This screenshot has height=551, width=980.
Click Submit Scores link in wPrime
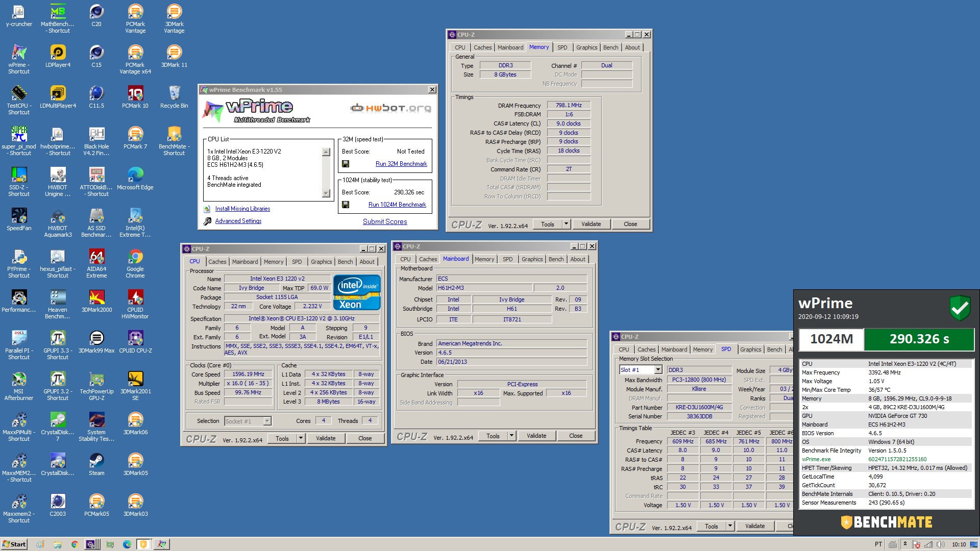(385, 221)
